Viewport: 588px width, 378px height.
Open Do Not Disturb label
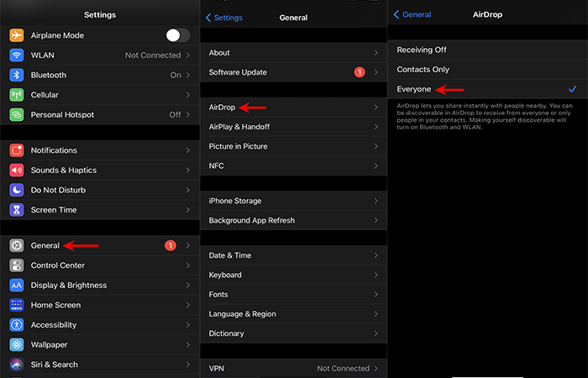pos(58,190)
